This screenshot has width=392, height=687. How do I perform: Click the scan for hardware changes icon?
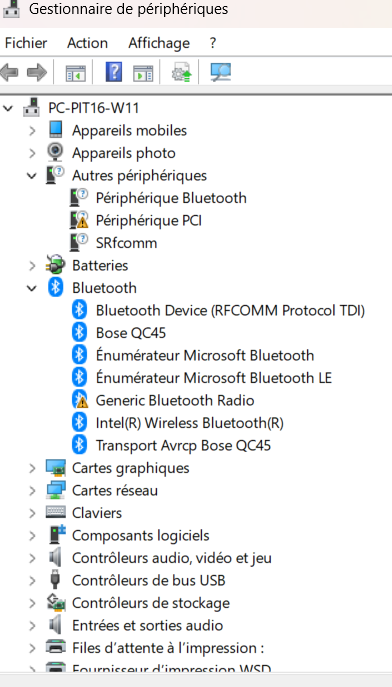[220, 72]
